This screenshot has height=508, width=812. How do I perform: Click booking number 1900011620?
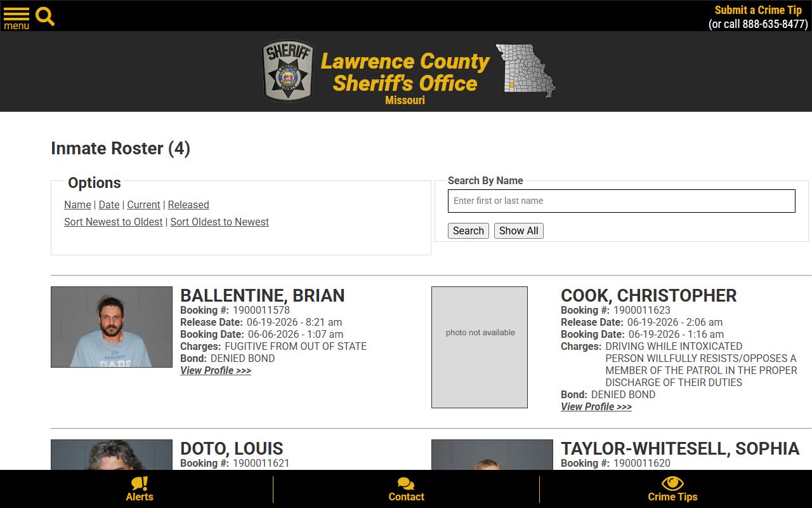coord(642,463)
